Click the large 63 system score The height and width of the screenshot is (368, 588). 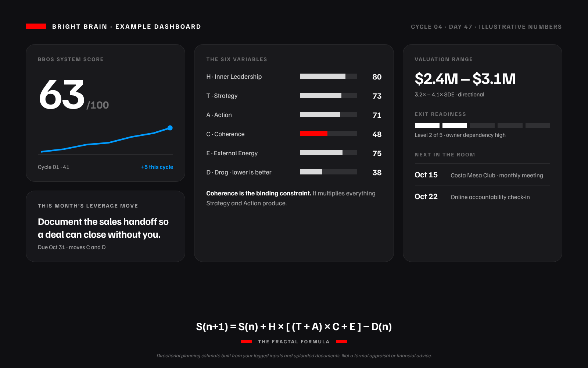coord(62,95)
